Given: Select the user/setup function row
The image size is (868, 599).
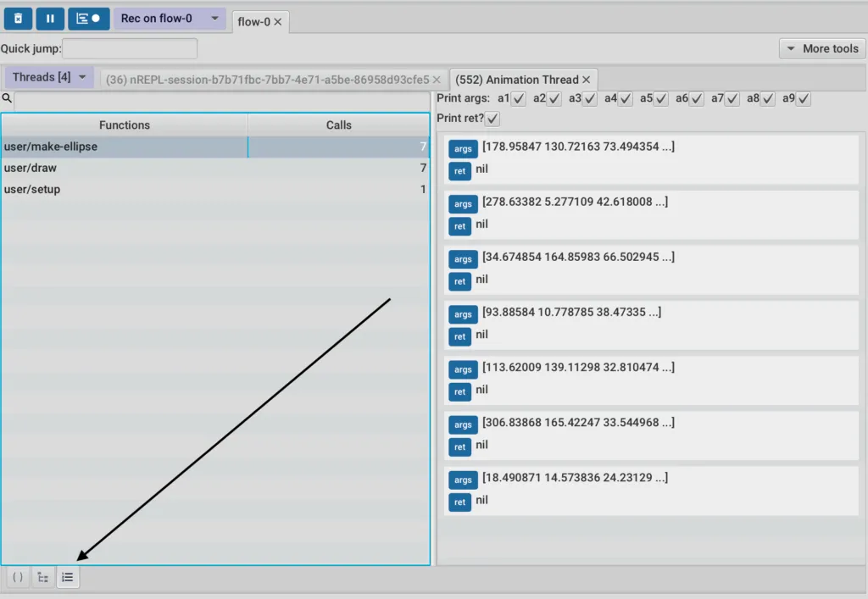Looking at the screenshot, I should coord(215,189).
